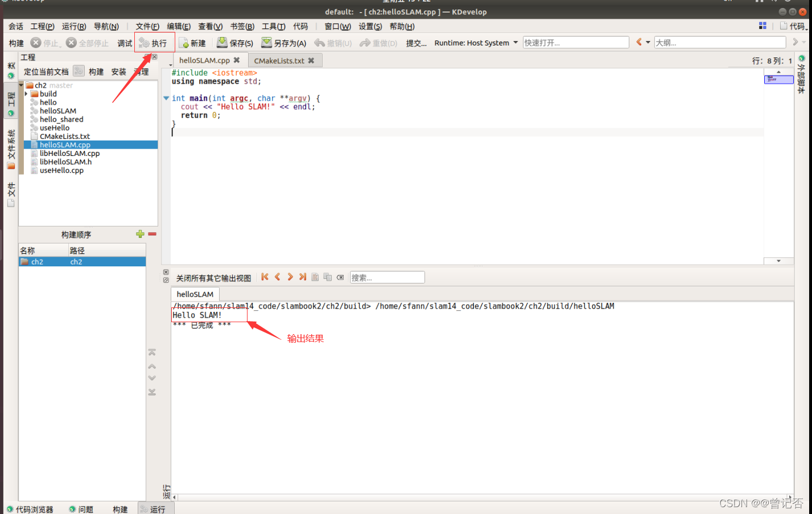This screenshot has height=514, width=812.
Task: Open the navigation history dropdown arrow
Action: [x=648, y=42]
